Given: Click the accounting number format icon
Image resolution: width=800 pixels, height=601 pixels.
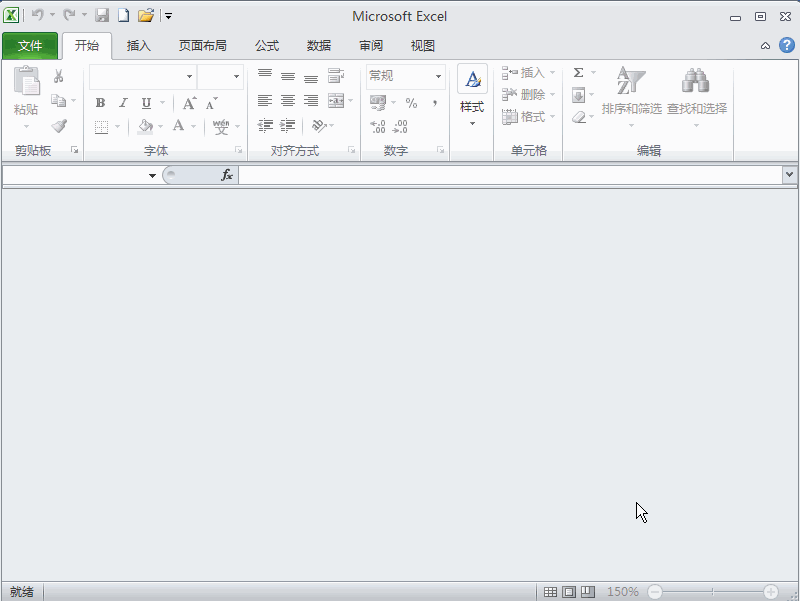Looking at the screenshot, I should tap(378, 103).
